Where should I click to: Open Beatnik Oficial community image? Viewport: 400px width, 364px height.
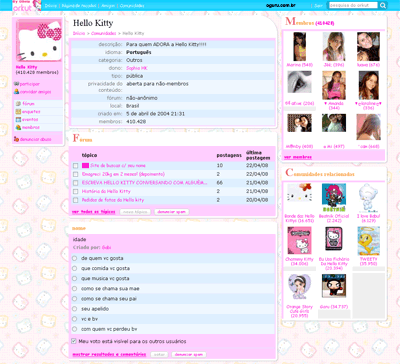coord(334,198)
